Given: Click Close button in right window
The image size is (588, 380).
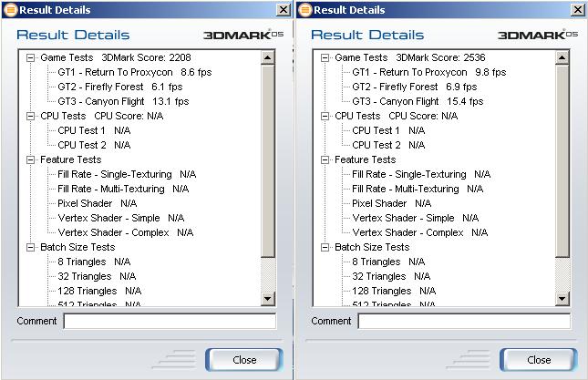Looking at the screenshot, I should coord(539,360).
